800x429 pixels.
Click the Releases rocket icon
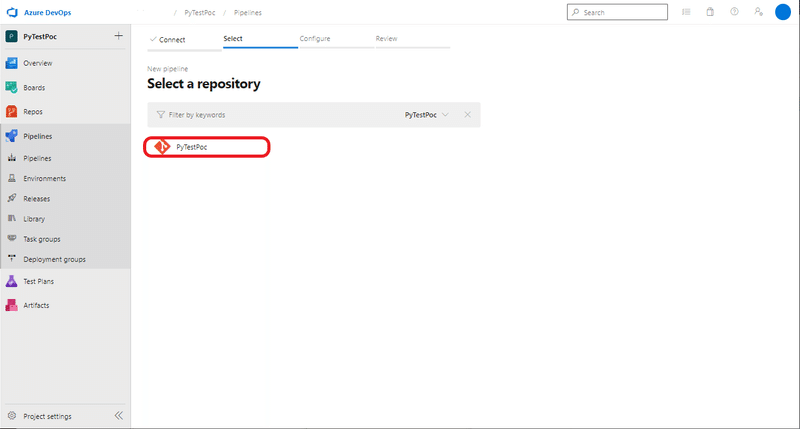pyautogui.click(x=12, y=198)
